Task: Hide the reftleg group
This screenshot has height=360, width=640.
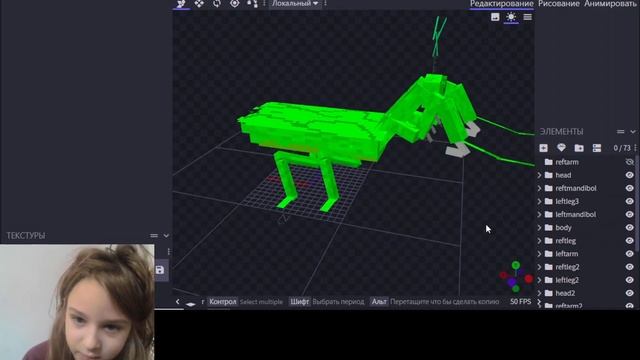Action: tap(630, 241)
